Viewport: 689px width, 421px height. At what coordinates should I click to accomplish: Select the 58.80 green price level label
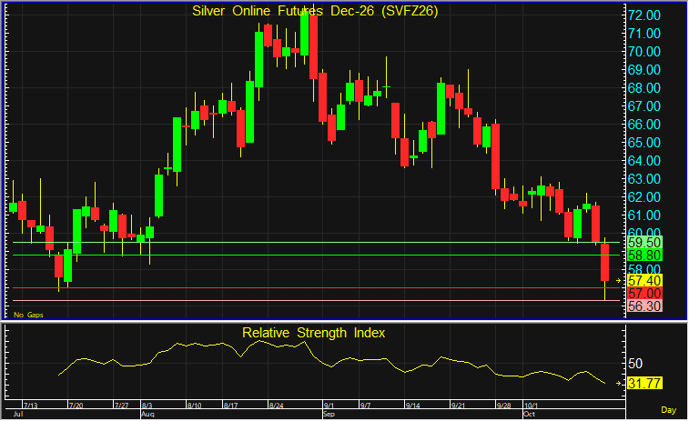pyautogui.click(x=644, y=255)
